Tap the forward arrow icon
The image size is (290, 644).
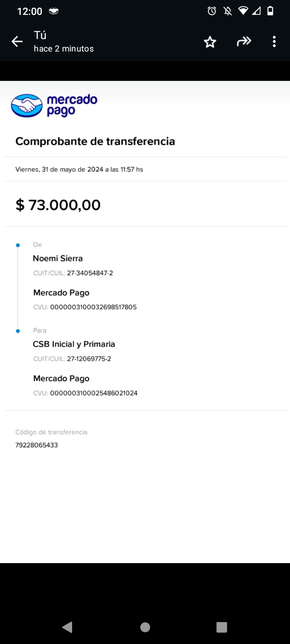pos(244,41)
